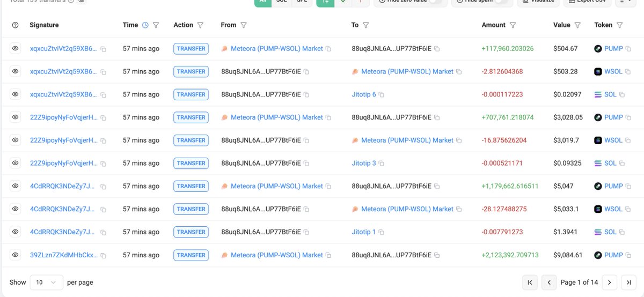Go to the next page of transfers
This screenshot has height=297, width=644.
pos(609,282)
